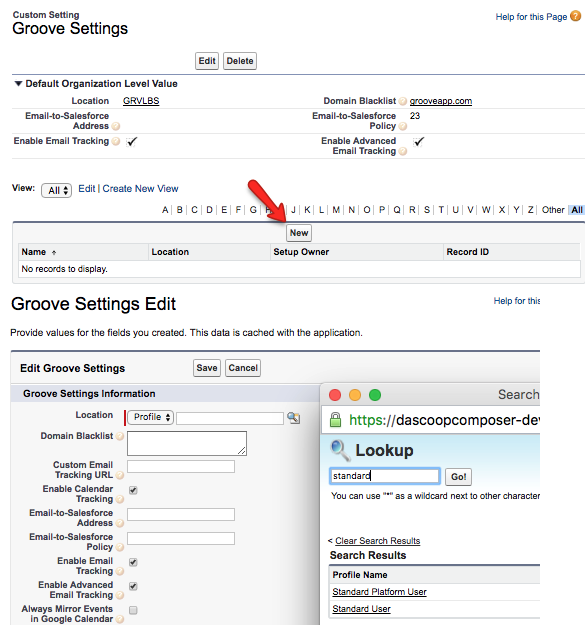Toggle Enable Email Tracking checkbox in edit form
Screen dimensions: 585x641
click(x=133, y=562)
